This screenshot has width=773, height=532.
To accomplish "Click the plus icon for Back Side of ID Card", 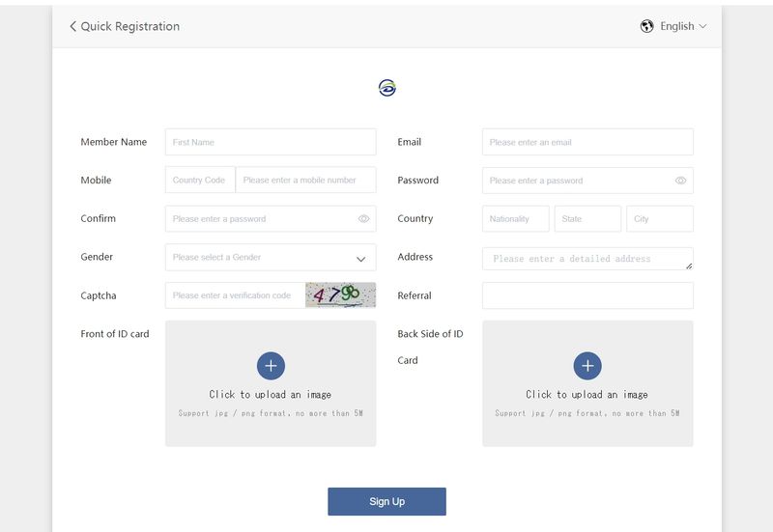I will click(x=587, y=366).
